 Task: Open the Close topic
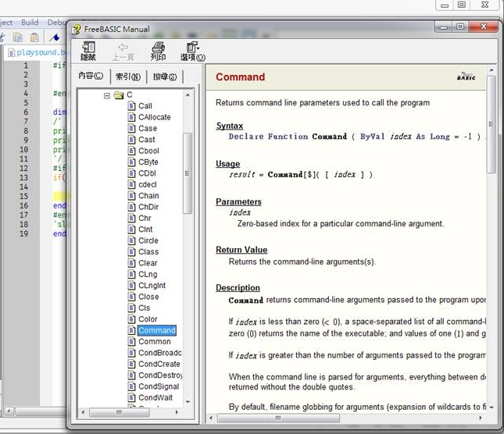click(x=148, y=297)
